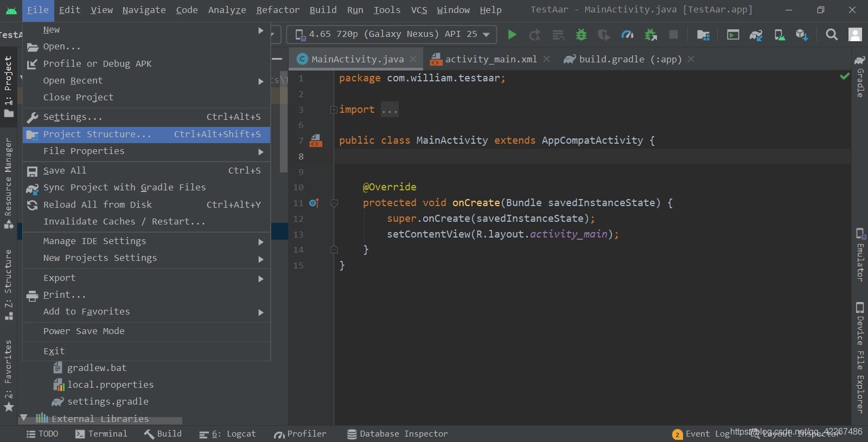Open Database Inspector tool window

click(398, 434)
